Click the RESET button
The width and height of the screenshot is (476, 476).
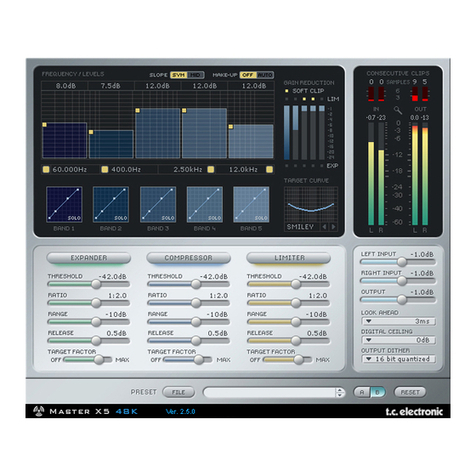tap(410, 392)
